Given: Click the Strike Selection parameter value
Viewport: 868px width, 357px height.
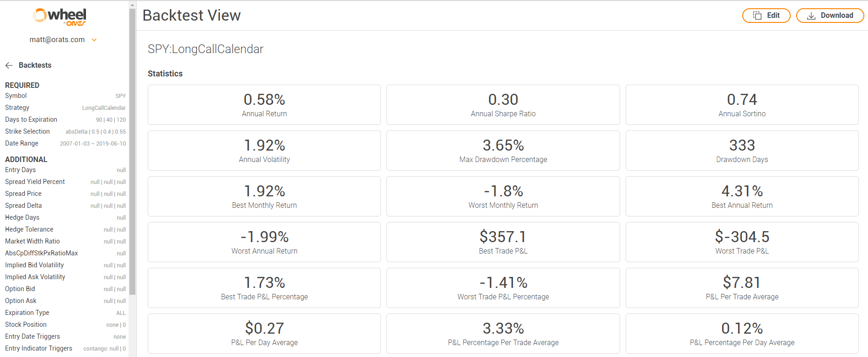Looking at the screenshot, I should pos(96,132).
